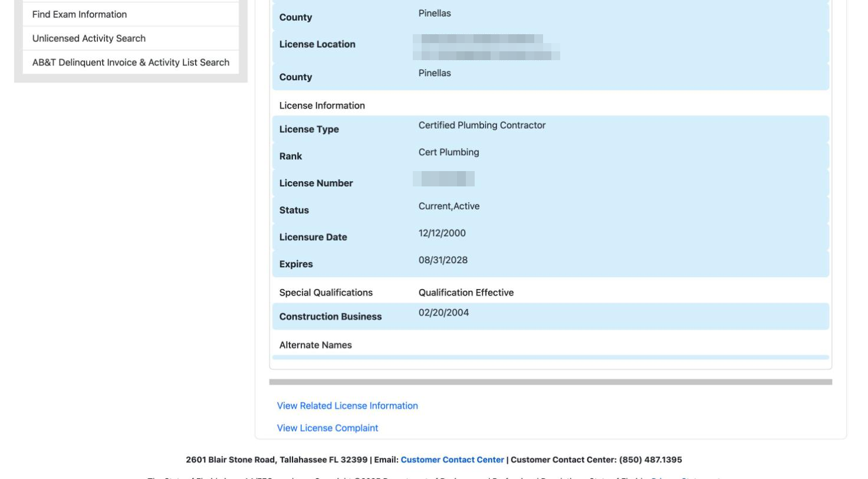This screenshot has height=479, width=868.
Task: Click View Related License Information link
Action: click(x=347, y=406)
